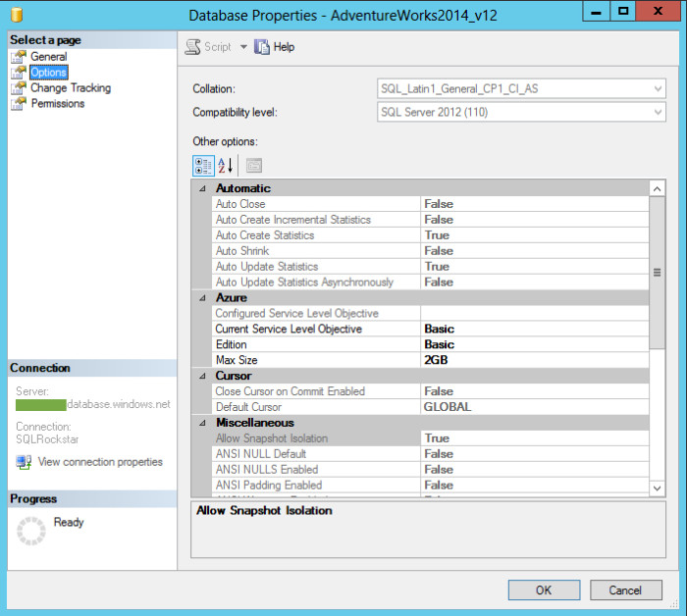Viewport: 687px width, 616px height.
Task: Click the OK button
Action: pyautogui.click(x=544, y=590)
